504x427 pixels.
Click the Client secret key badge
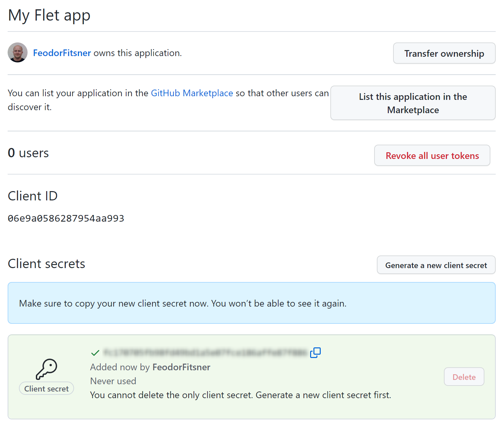click(x=46, y=388)
